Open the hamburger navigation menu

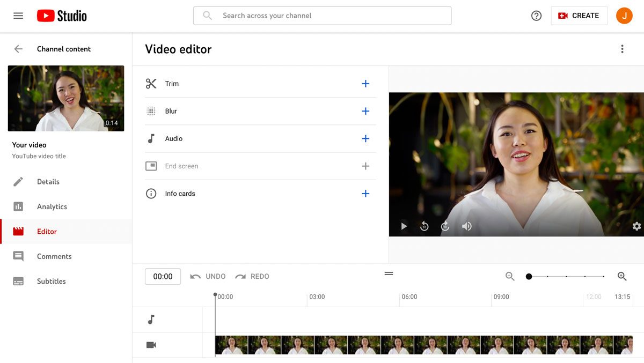(18, 16)
